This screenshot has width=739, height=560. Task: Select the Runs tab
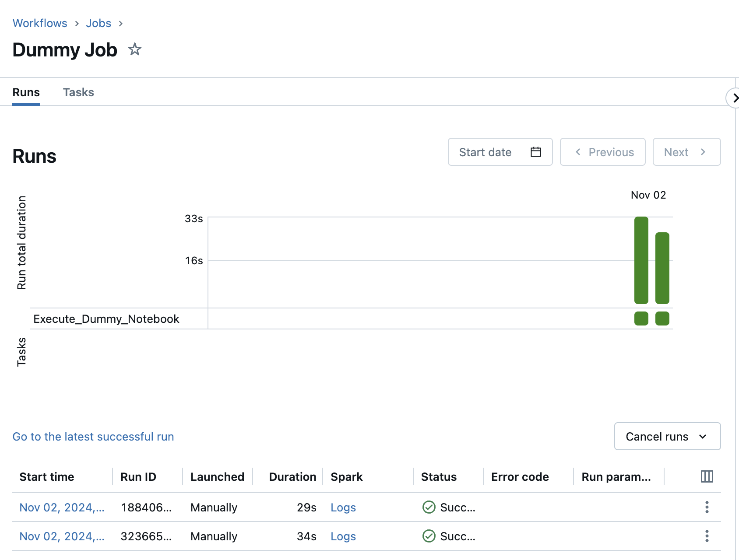pyautogui.click(x=26, y=92)
